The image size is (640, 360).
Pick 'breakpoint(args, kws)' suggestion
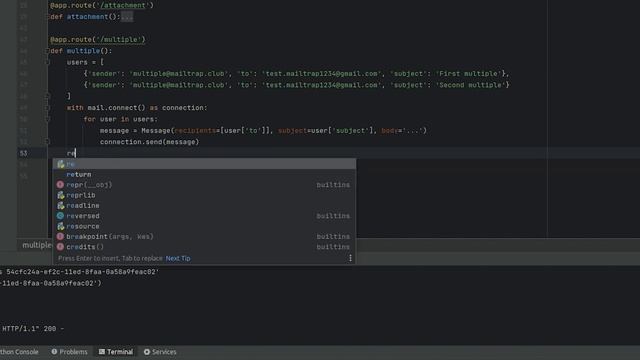pyautogui.click(x=204, y=236)
